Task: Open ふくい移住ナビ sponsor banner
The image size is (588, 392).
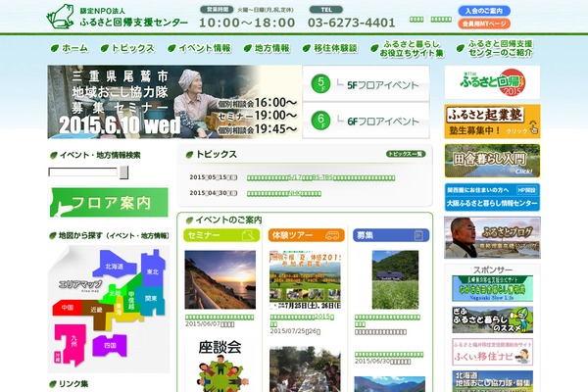Action: click(492, 352)
